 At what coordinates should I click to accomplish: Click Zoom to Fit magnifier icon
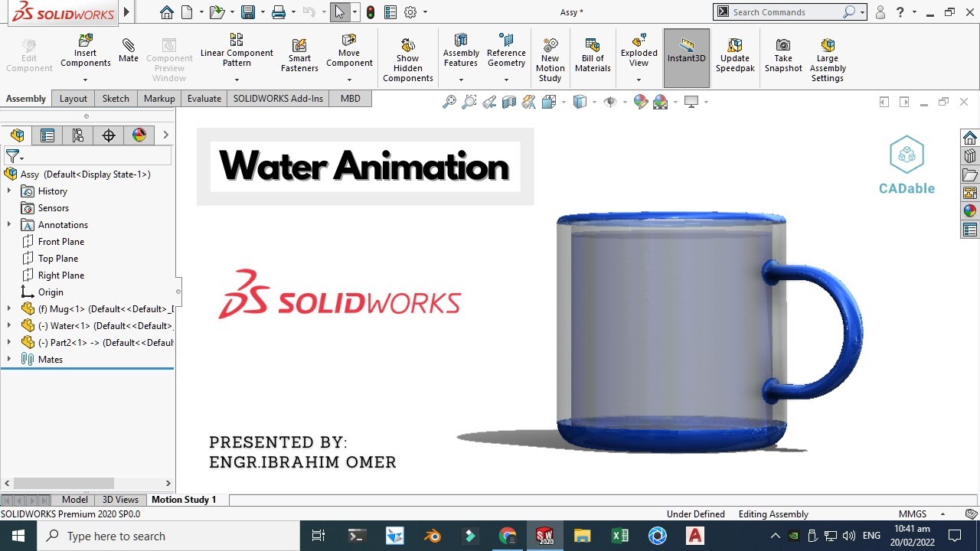coord(449,102)
